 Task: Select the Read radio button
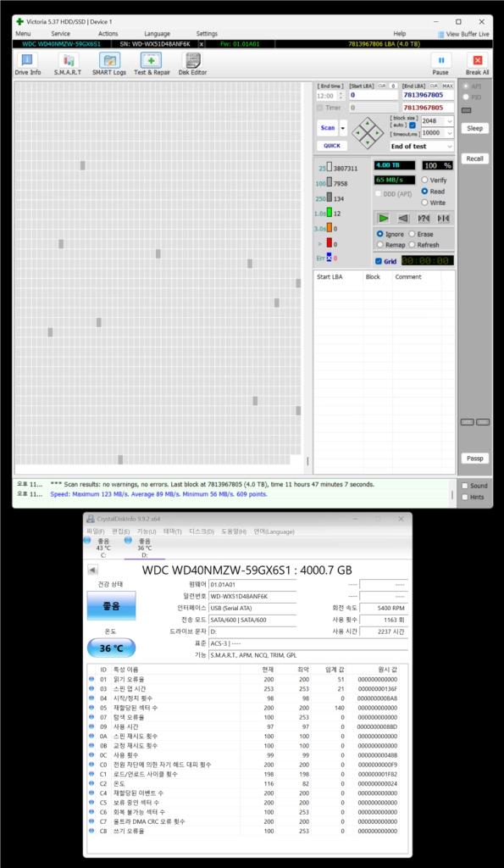tap(425, 191)
